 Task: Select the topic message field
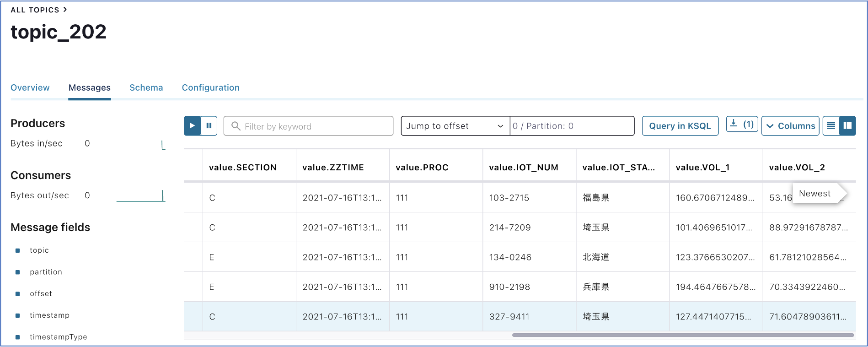39,250
